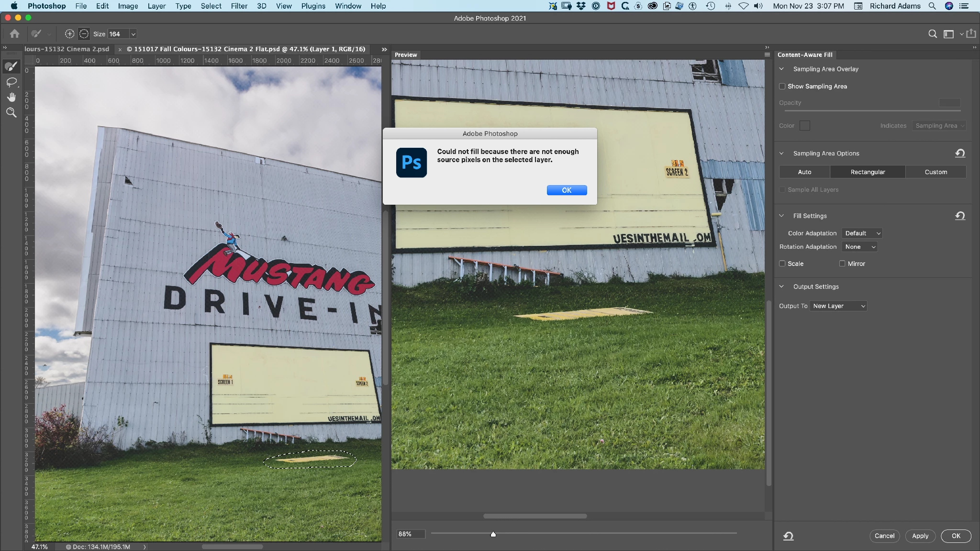Select the Sampling Brush tool
The image size is (980, 551).
tap(11, 66)
